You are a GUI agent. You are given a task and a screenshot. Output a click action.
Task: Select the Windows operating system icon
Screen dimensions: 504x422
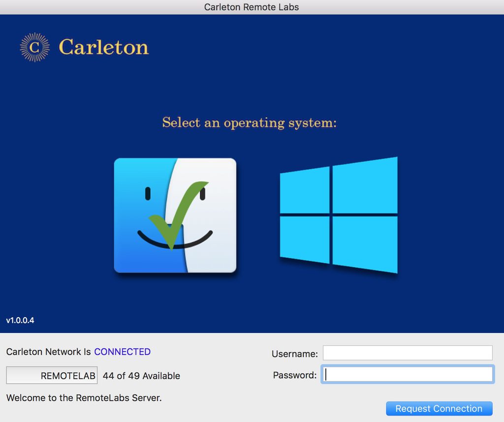coord(339,215)
